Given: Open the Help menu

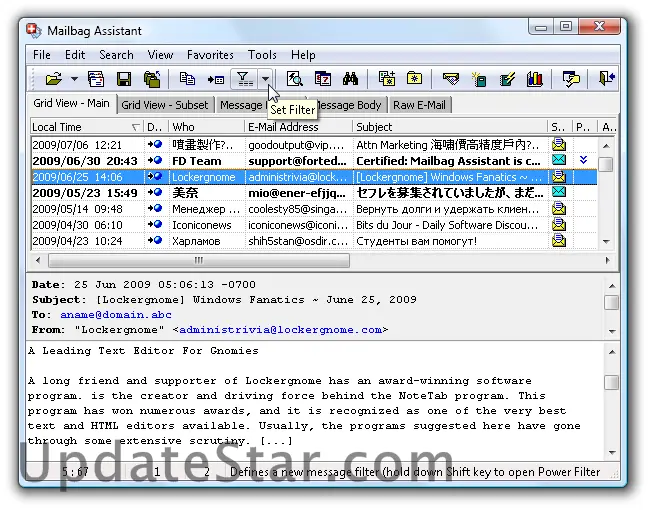Looking at the screenshot, I should coord(303,55).
